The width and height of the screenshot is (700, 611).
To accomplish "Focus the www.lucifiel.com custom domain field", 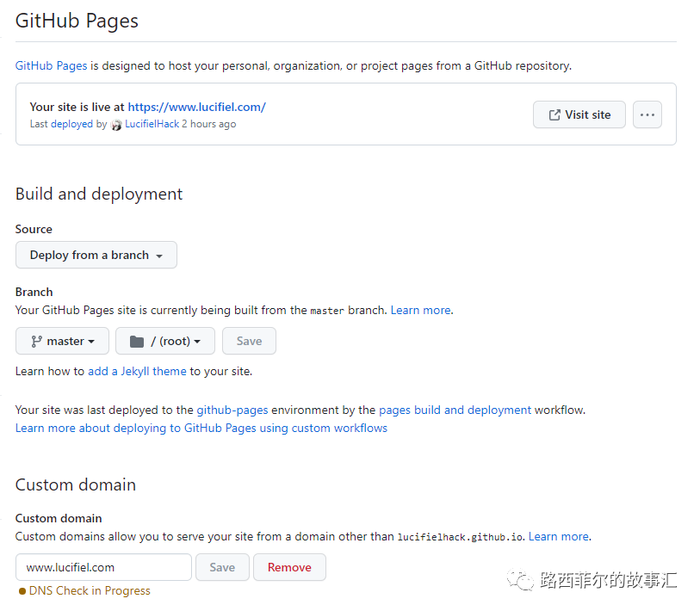I will [103, 567].
